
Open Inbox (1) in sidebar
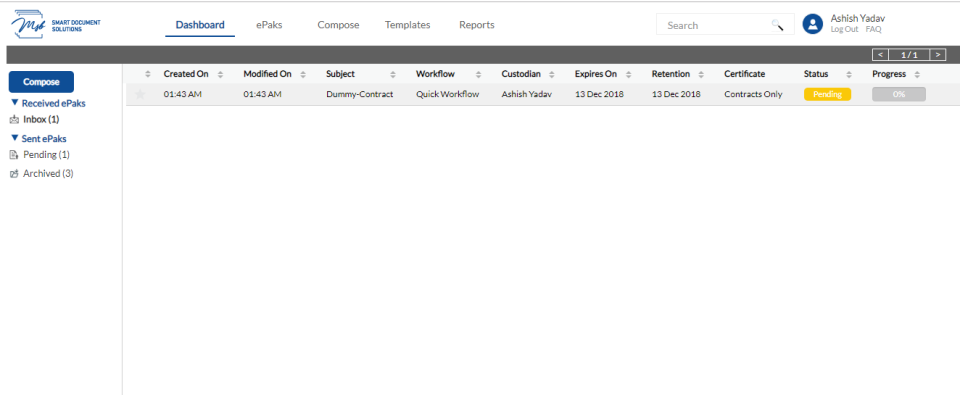(x=41, y=120)
